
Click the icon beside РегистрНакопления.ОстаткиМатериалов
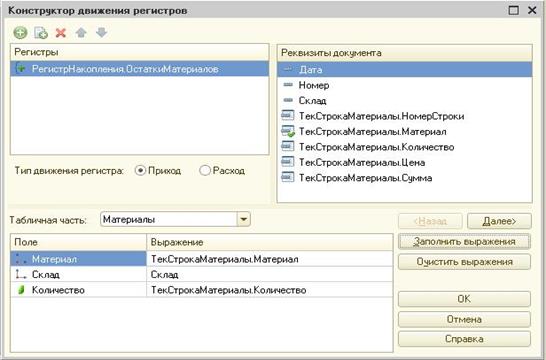(x=21, y=68)
